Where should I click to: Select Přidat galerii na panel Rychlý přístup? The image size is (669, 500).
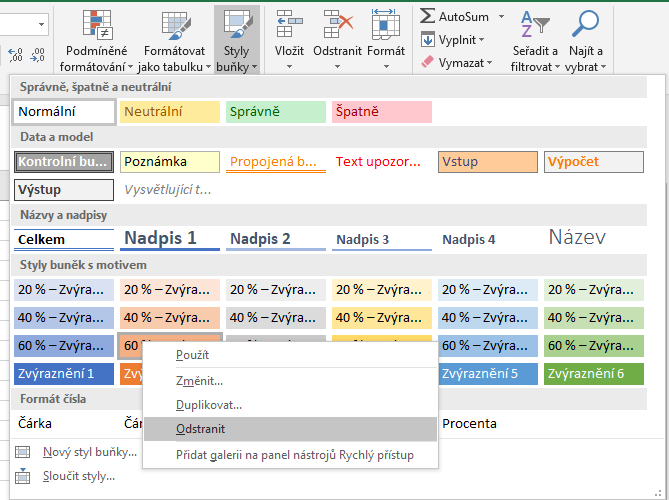pos(290,455)
